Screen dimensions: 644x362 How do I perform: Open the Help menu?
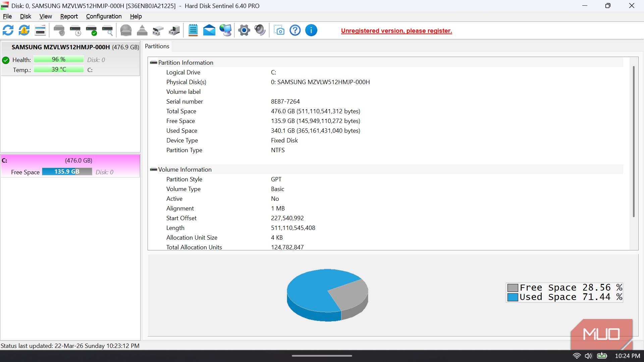point(136,16)
